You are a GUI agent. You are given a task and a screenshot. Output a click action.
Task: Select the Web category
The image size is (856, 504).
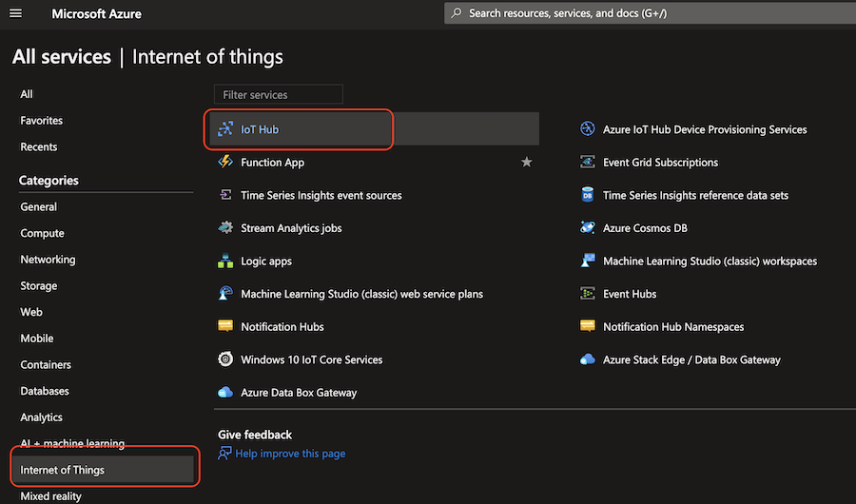pos(31,312)
